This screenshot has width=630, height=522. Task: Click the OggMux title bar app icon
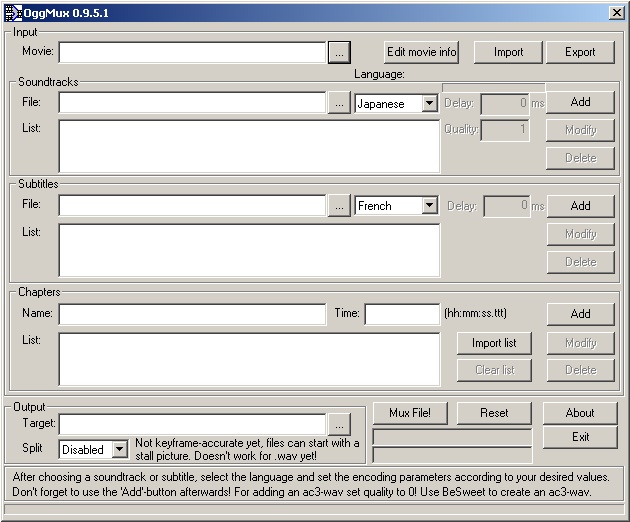(13, 13)
